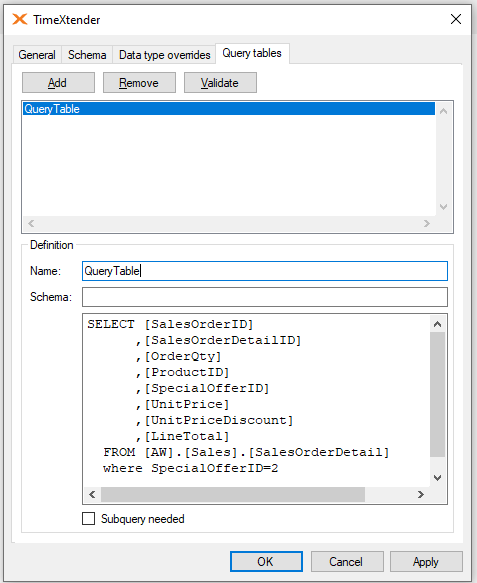This screenshot has width=477, height=583.
Task: Open the Schema tab
Action: click(x=87, y=55)
